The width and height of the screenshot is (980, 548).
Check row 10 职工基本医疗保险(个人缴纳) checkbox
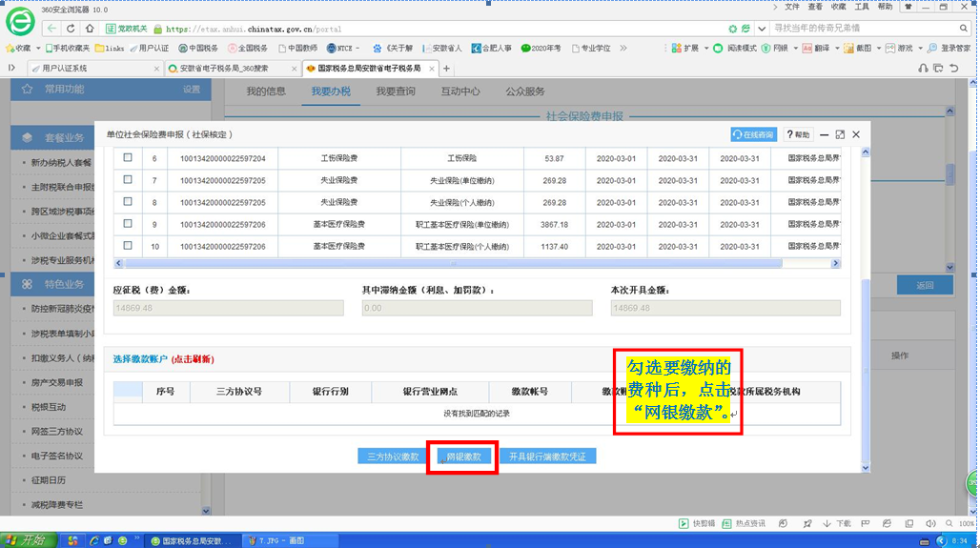[x=128, y=246]
